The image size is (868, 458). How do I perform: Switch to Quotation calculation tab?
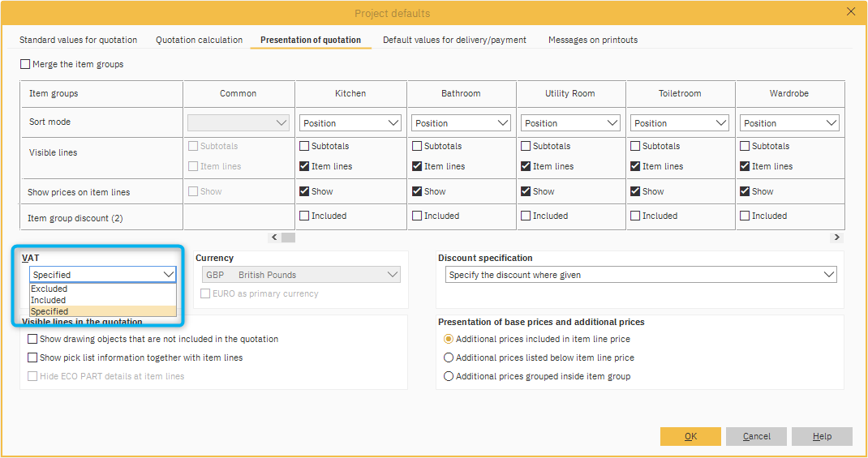pos(199,40)
